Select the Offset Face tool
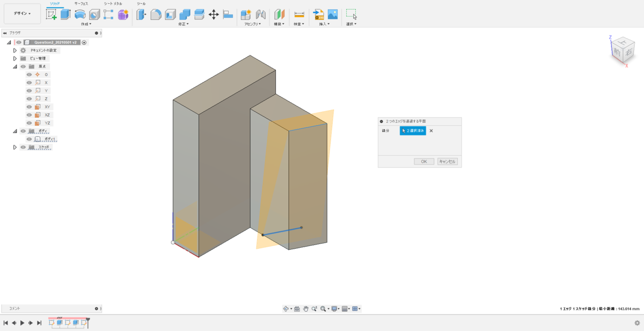The image size is (644, 331). tap(199, 15)
